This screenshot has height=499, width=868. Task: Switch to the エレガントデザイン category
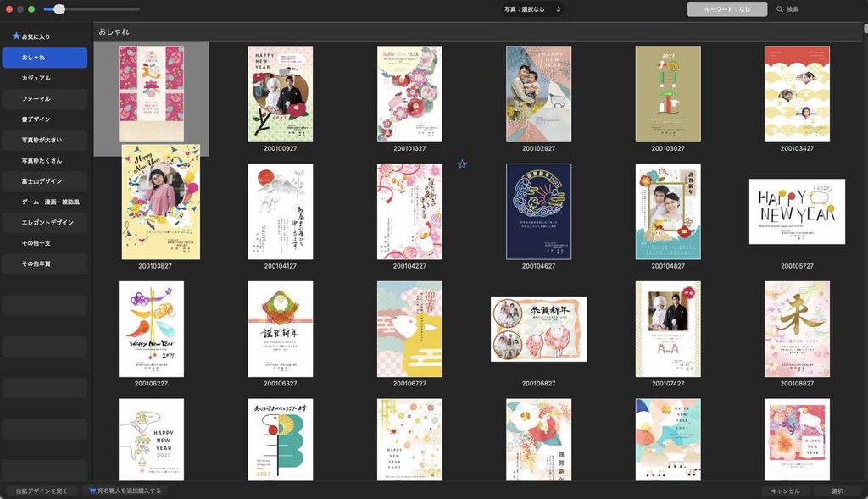[45, 223]
